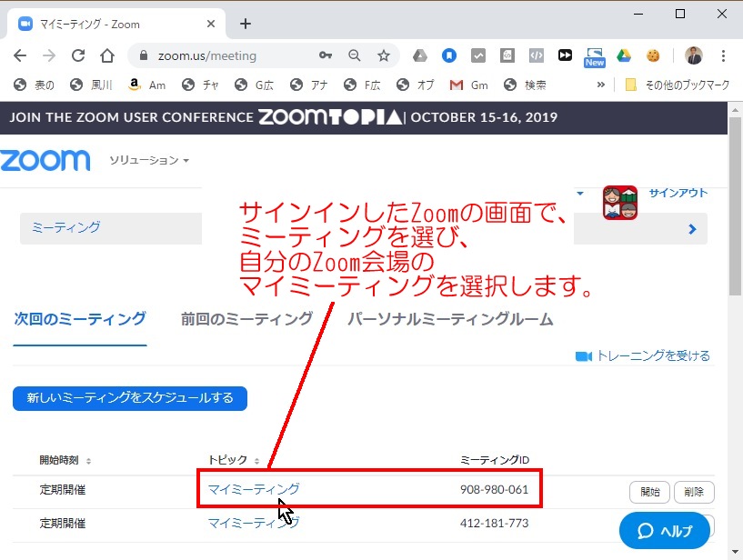Viewport: 743px width, 560px height.
Task: Click the Zoom logo
Action: [45, 160]
